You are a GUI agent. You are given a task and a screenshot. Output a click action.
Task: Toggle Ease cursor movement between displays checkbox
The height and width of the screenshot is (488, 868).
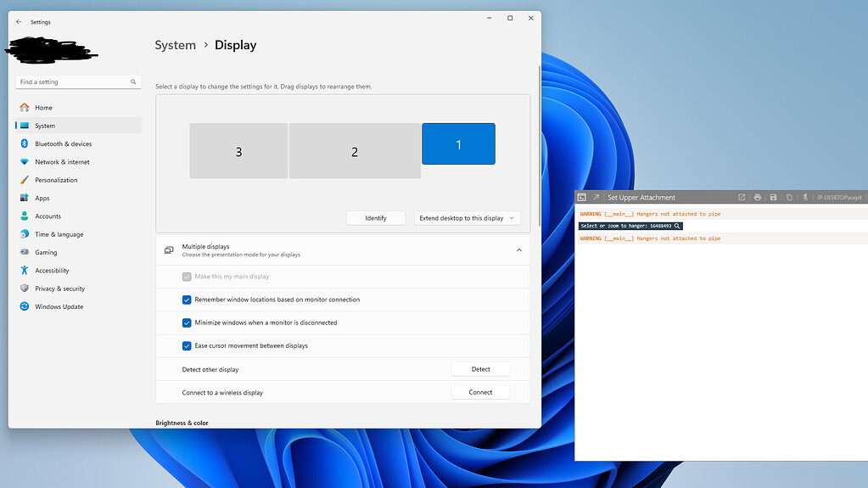pos(187,345)
